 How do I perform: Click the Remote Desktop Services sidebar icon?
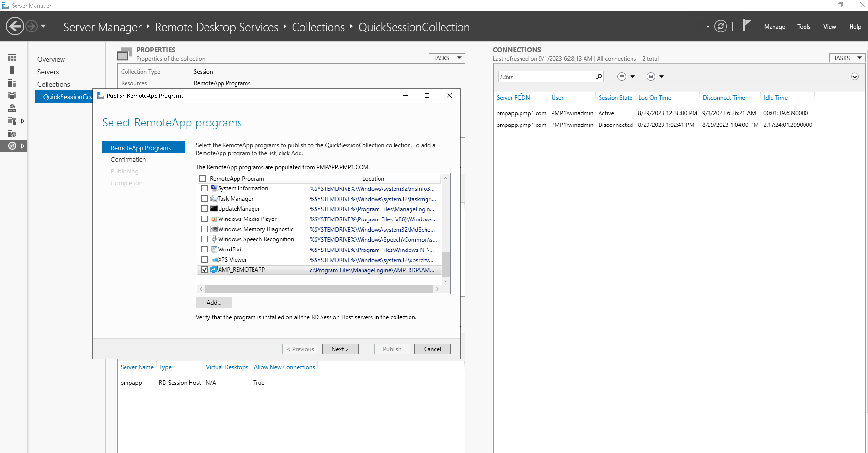[12, 146]
